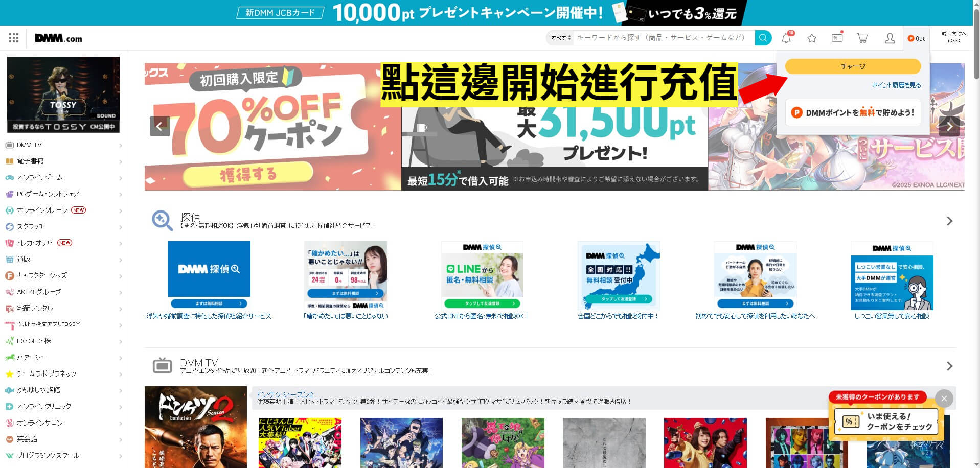Open the TOSSY CM promo thumbnail

63,95
